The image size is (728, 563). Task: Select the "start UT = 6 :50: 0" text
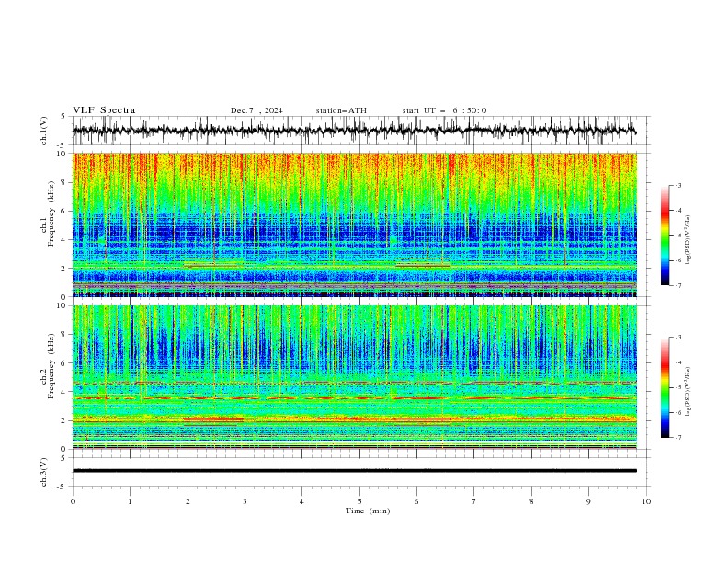click(444, 110)
